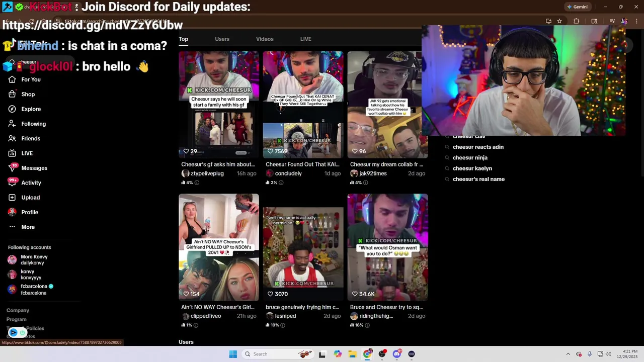644x362 pixels.
Task: Click the info icon beside 10% under lesniped
Action: point(283,325)
